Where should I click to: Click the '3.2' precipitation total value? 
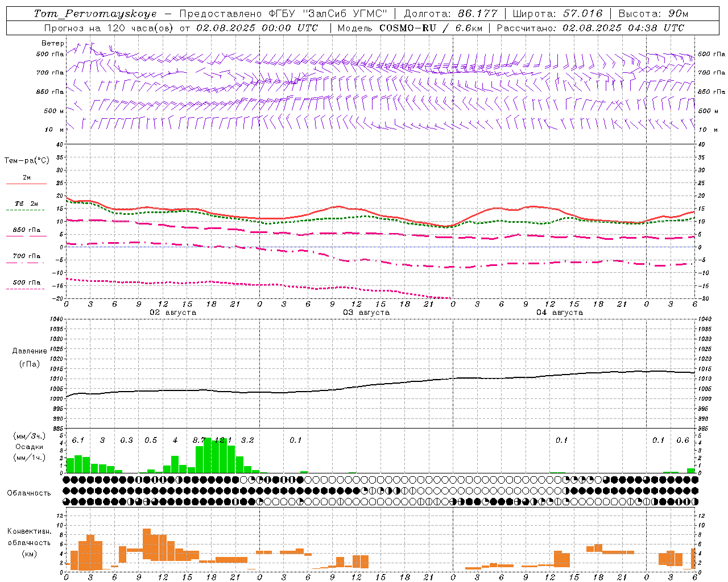pos(247,440)
